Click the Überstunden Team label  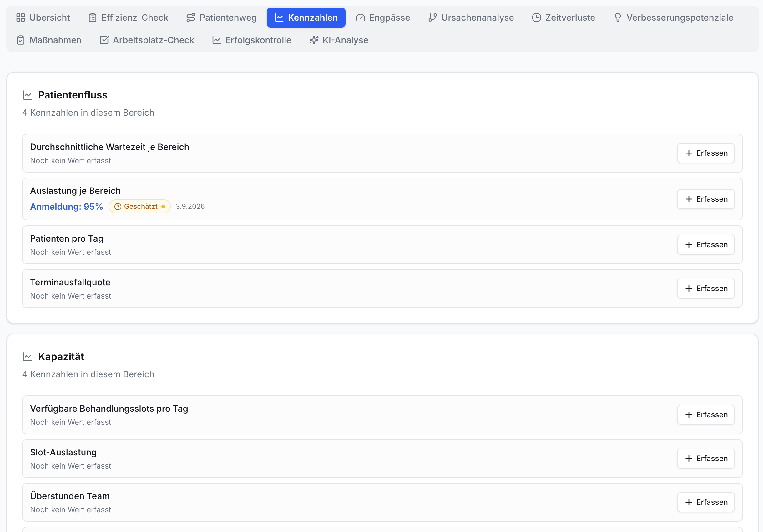coord(70,496)
